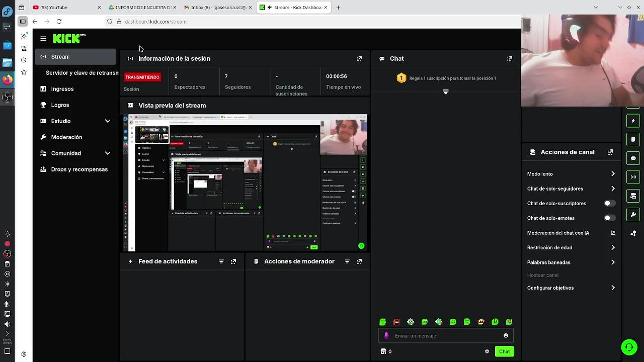Pop out the Feed de actividades panel
Image resolution: width=644 pixels, height=362 pixels.
point(233,261)
